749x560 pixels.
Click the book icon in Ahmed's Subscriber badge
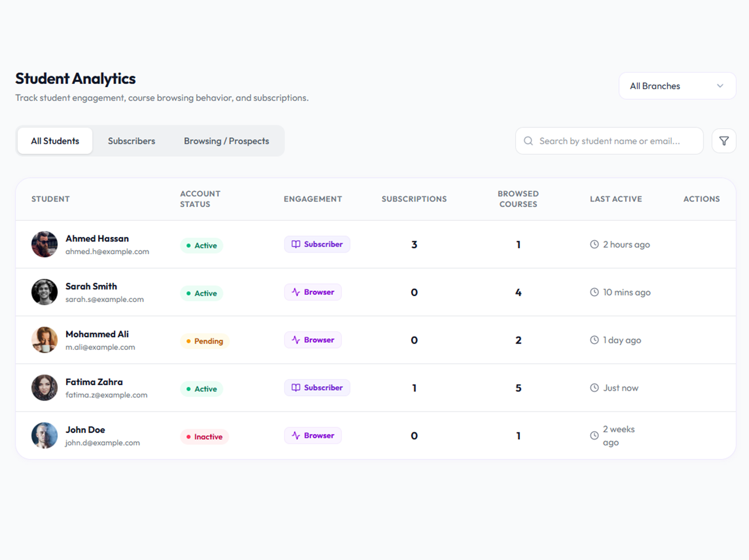296,244
